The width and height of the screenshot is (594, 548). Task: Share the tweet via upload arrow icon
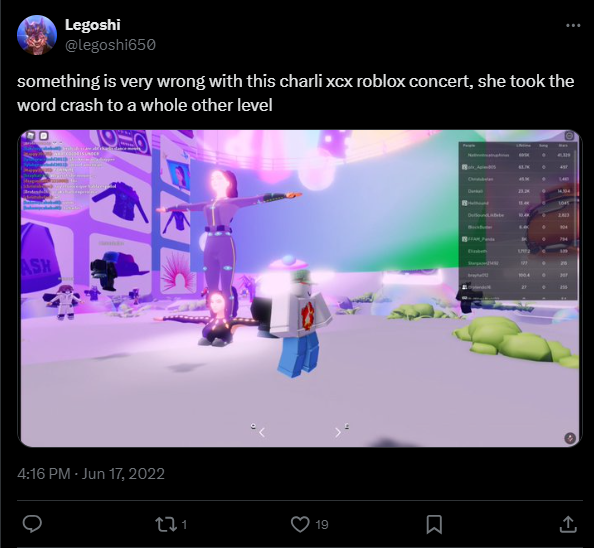[x=568, y=525]
